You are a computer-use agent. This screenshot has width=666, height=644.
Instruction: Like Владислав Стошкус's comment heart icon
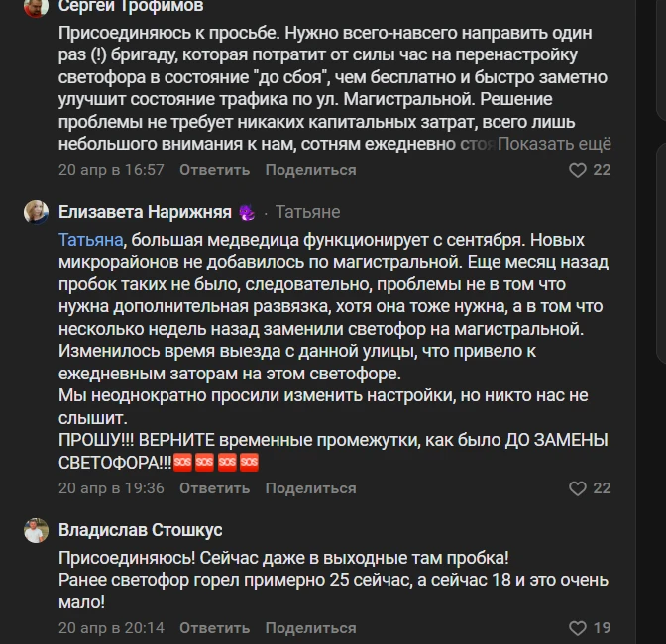coord(578,628)
